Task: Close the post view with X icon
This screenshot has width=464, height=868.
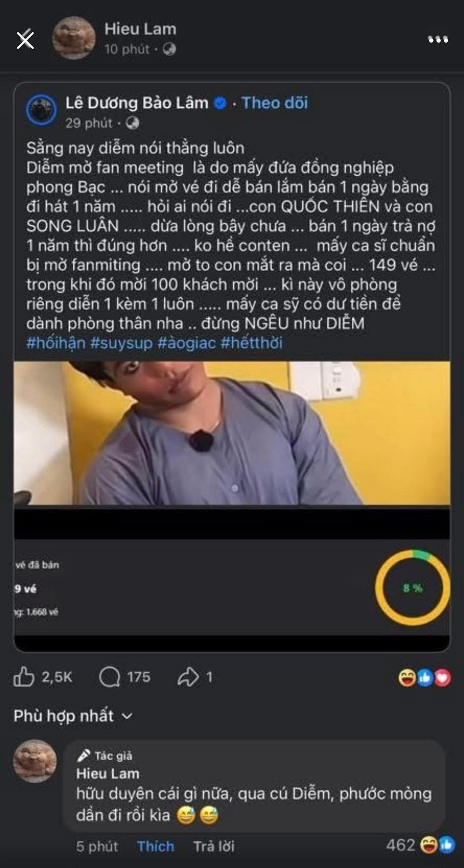Action: [x=25, y=39]
